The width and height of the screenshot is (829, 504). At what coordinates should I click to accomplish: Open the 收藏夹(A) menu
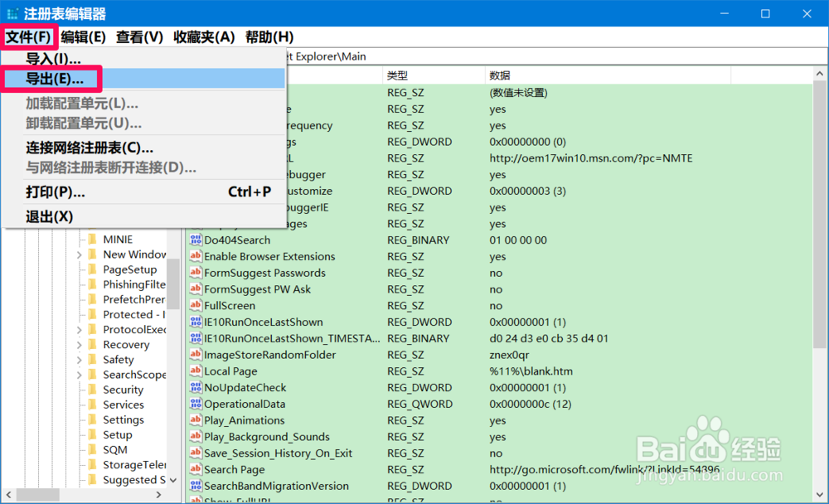(204, 37)
